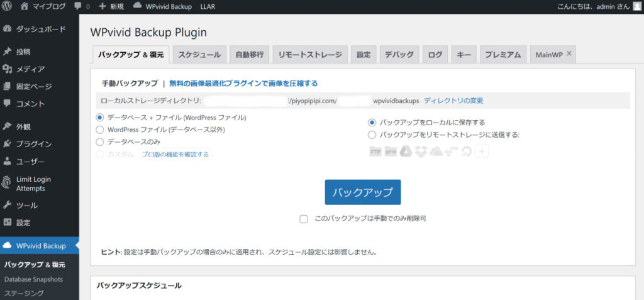Click the DigitalOcean Spaces storage icon

click(x=466, y=152)
